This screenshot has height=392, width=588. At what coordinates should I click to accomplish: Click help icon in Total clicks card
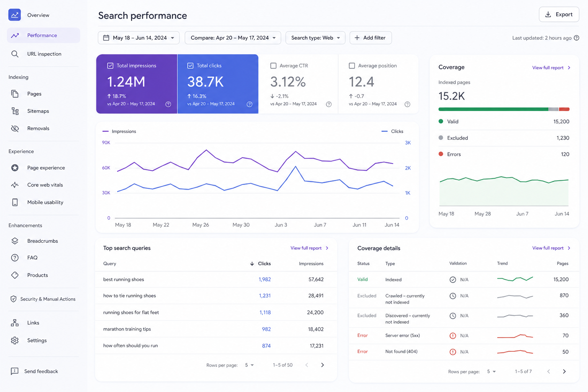(x=250, y=104)
